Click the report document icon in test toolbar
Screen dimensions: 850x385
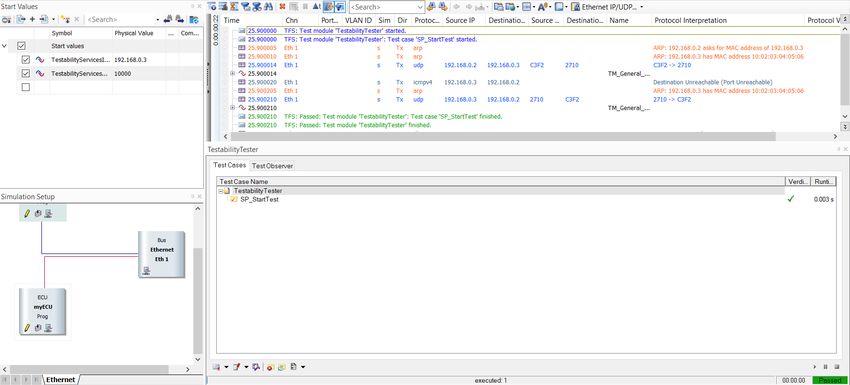tap(293, 367)
